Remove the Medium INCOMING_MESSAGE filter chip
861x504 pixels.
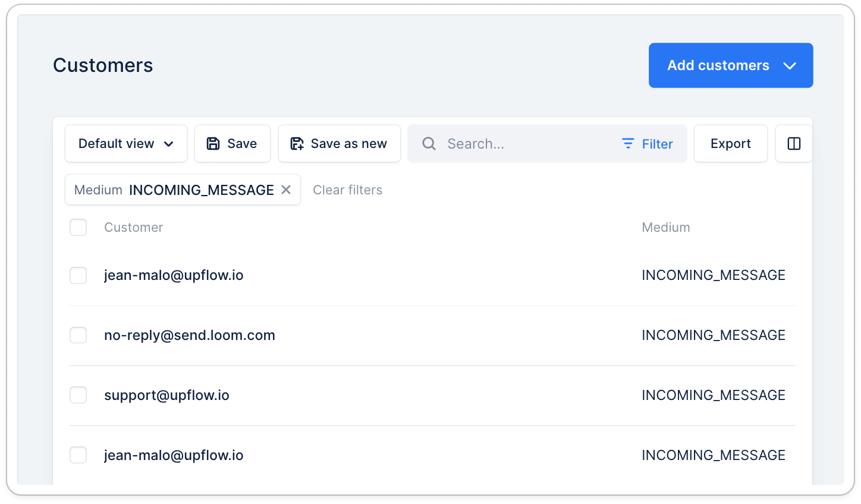tap(286, 190)
